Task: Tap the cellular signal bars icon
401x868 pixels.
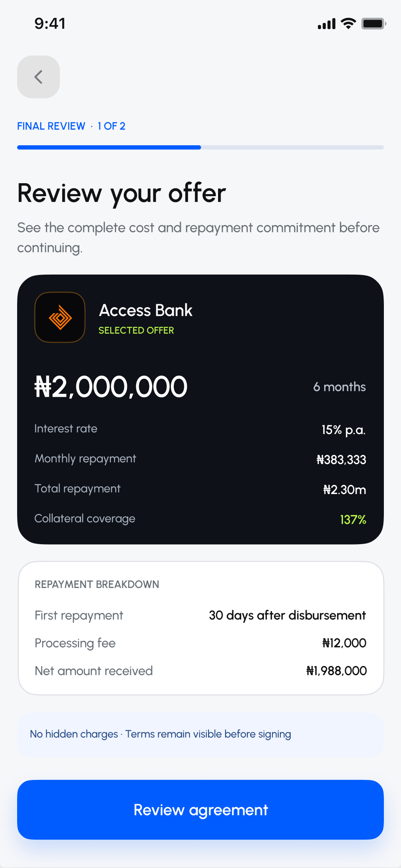Action: pos(327,24)
